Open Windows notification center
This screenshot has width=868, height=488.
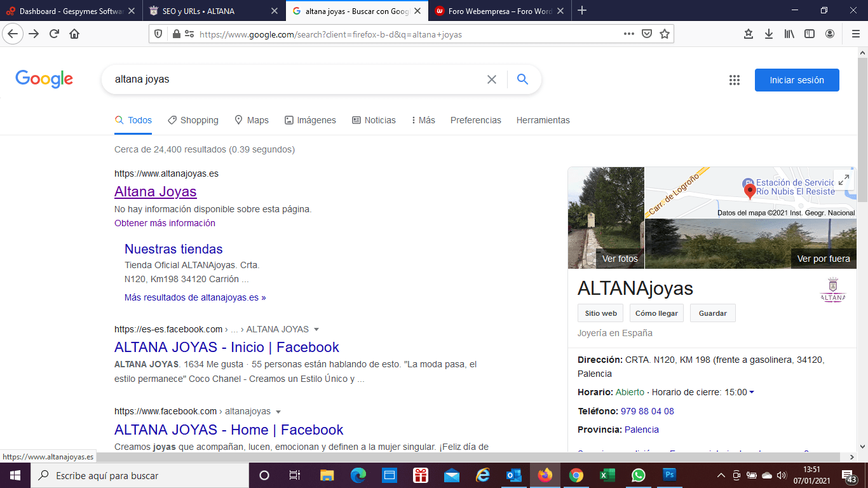pyautogui.click(x=848, y=476)
